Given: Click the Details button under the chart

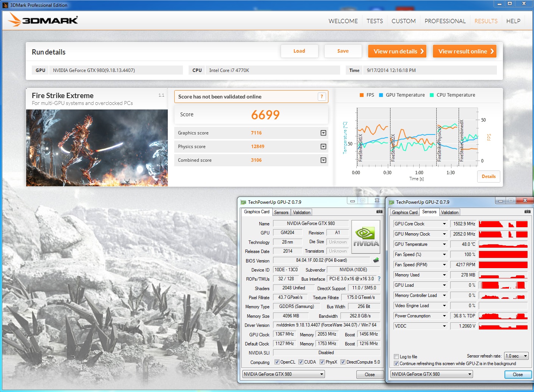Looking at the screenshot, I should [489, 176].
